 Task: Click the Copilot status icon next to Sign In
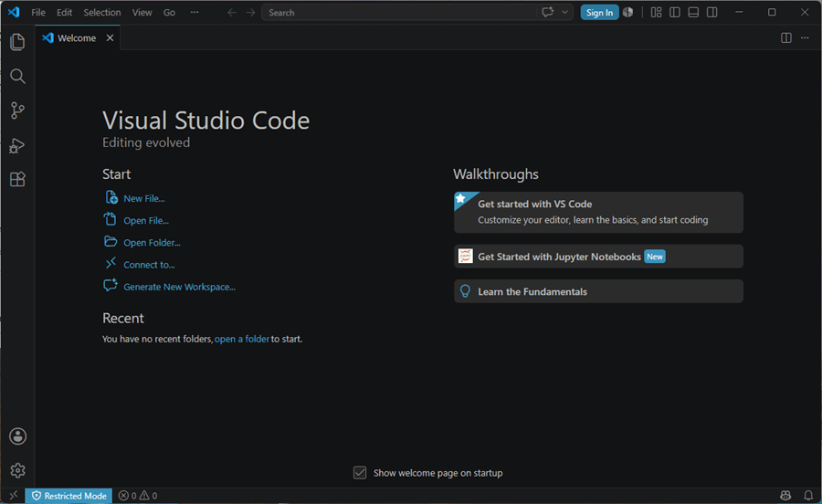(628, 12)
